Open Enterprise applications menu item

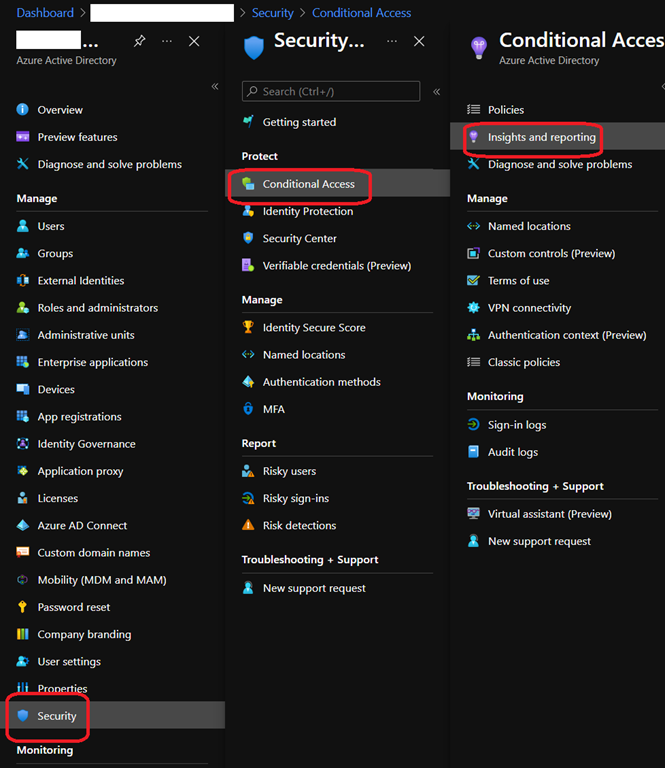point(92,362)
